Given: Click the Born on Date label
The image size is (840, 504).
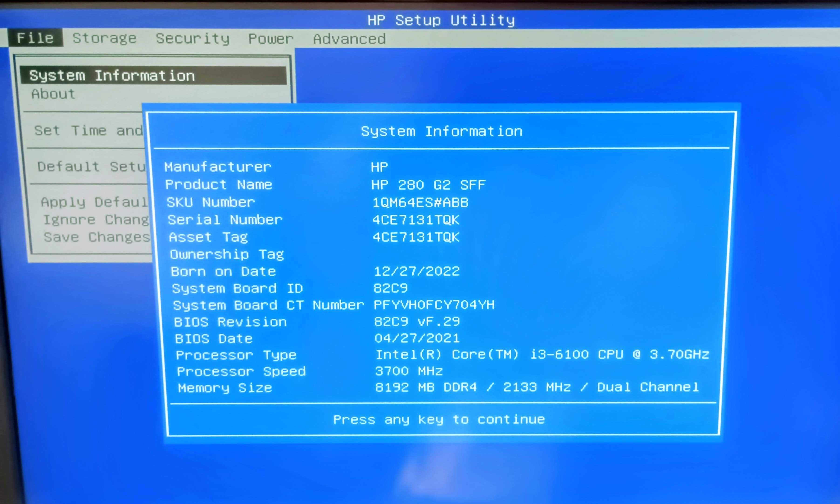Looking at the screenshot, I should tap(224, 271).
